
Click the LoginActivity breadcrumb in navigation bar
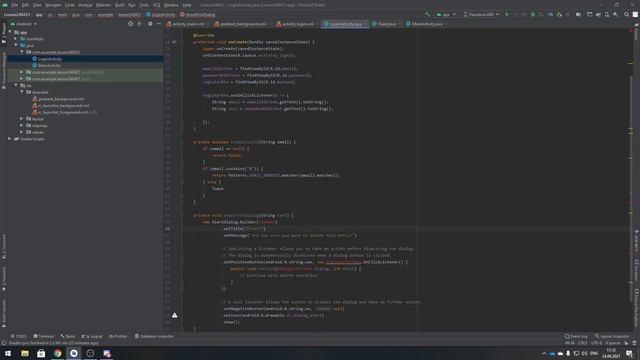pyautogui.click(x=161, y=15)
